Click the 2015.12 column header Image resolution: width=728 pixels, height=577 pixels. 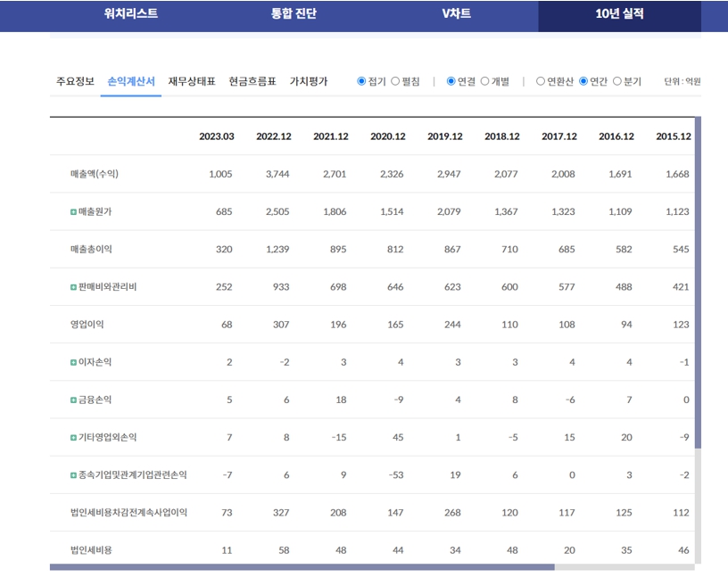(x=674, y=136)
